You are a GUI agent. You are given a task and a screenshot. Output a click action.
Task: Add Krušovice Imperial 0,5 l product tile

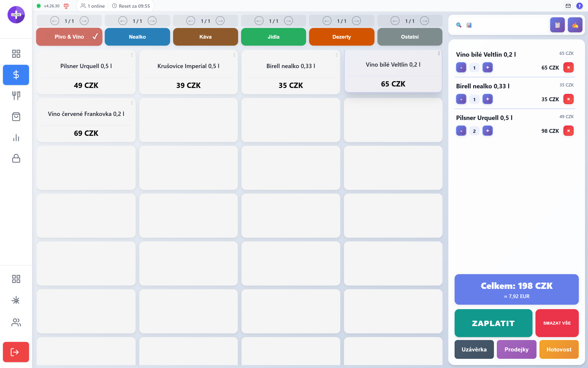pyautogui.click(x=188, y=72)
